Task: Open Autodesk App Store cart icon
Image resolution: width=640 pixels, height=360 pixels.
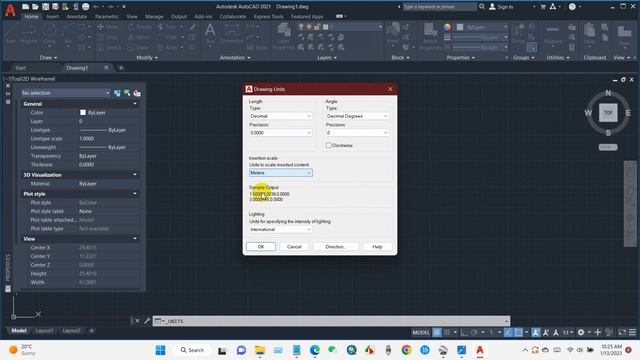Action: [x=543, y=7]
